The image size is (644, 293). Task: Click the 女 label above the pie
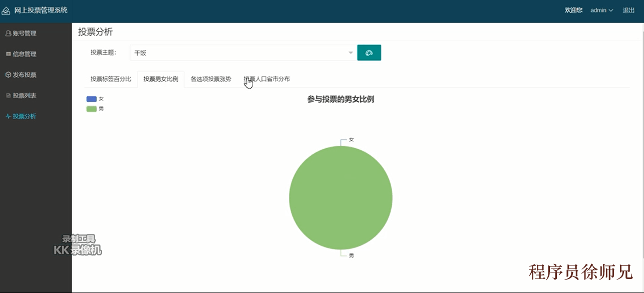click(x=351, y=140)
